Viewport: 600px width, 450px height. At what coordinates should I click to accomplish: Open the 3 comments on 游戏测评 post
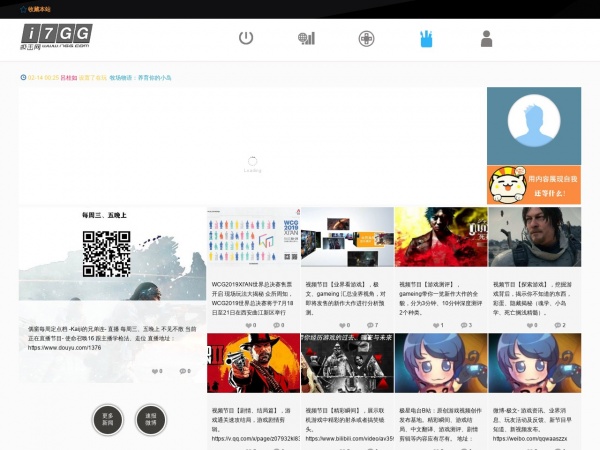[x=464, y=325]
